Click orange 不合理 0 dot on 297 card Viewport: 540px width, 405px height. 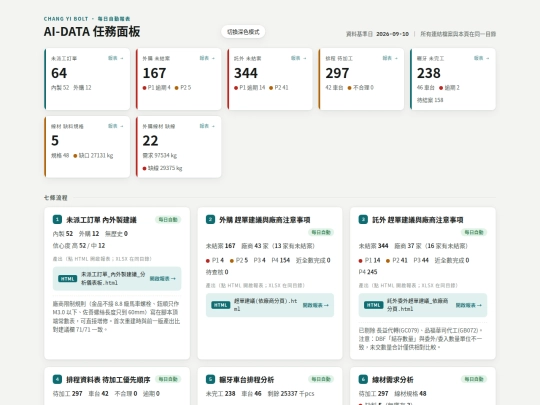pyautogui.click(x=350, y=88)
